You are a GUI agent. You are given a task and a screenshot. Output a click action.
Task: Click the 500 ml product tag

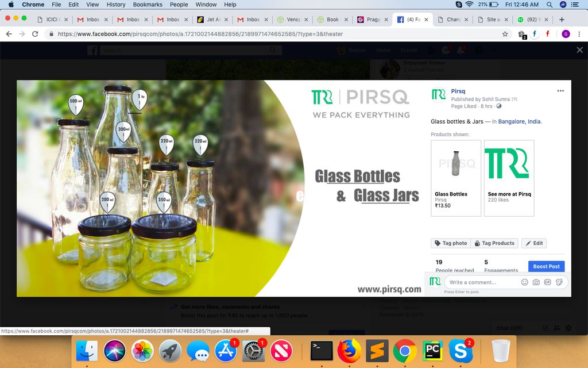[x=76, y=104]
